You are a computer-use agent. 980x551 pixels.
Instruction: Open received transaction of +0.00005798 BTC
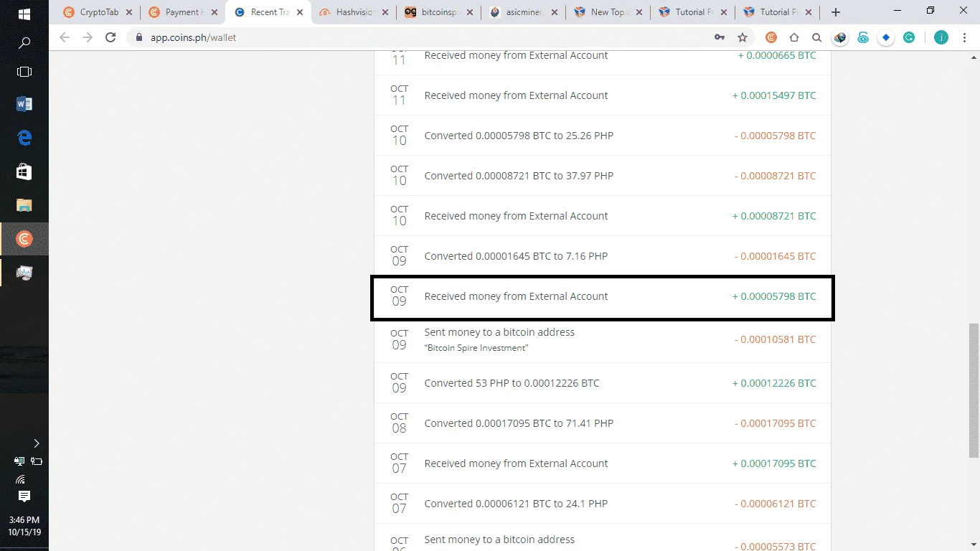pos(603,297)
